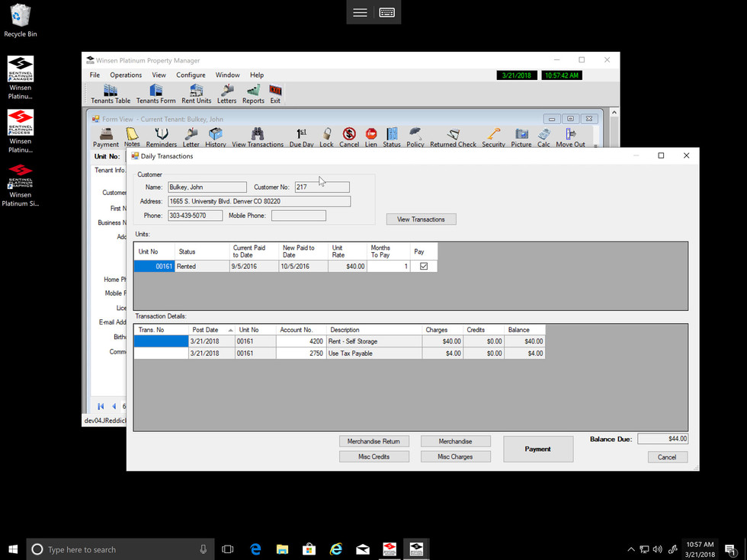
Task: Open the File menu
Action: point(95,75)
